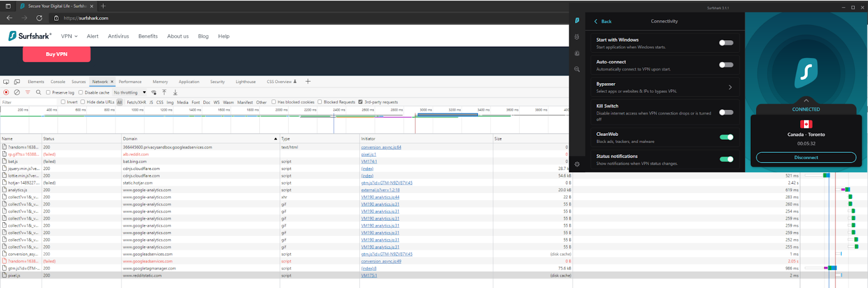This screenshot has height=288, width=868.
Task: Click the Export HAR download arrow
Action: pos(175,92)
